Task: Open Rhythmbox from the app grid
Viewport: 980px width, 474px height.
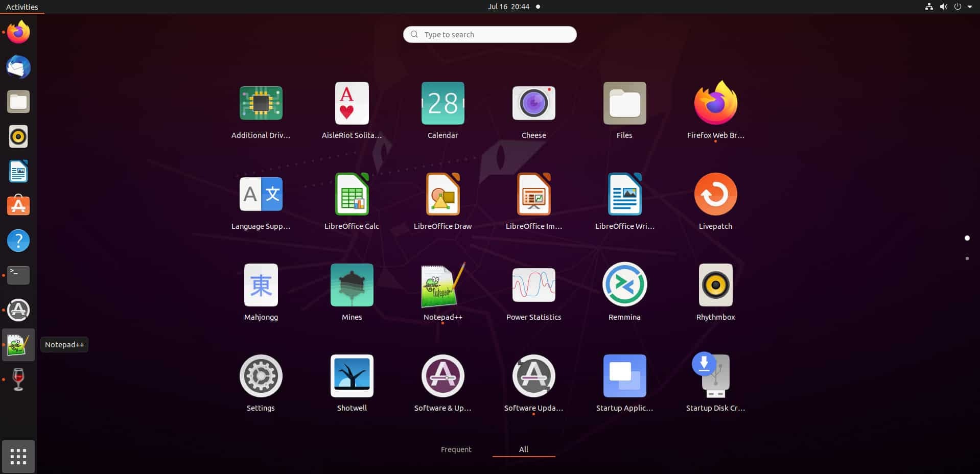Action: tap(715, 285)
